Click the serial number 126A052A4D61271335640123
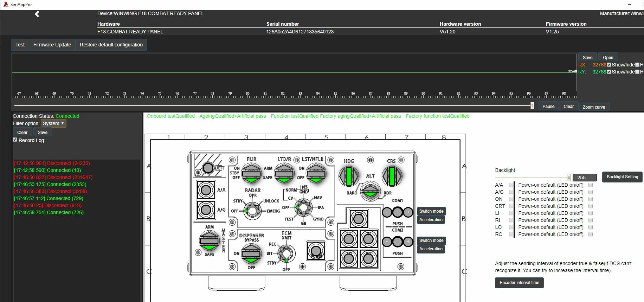Image resolution: width=644 pixels, height=302 pixels. point(300,32)
